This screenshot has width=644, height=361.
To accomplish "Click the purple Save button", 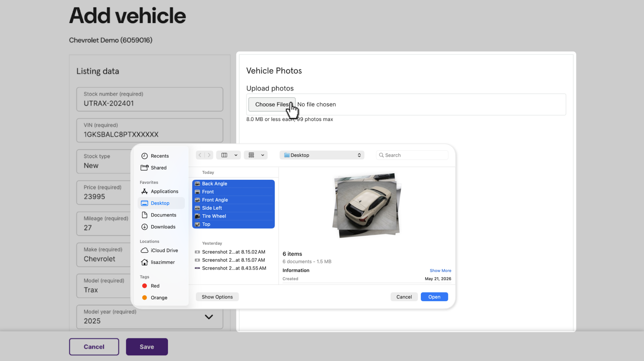I will click(147, 347).
